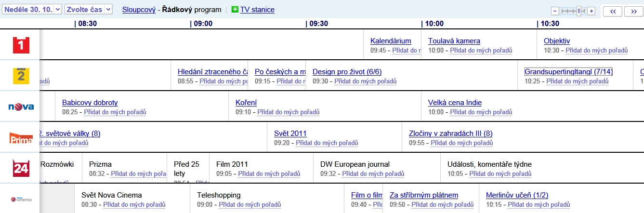Open the Neděle 30. 10. date dropdown
Viewport: 644px width, 213px height.
point(32,9)
